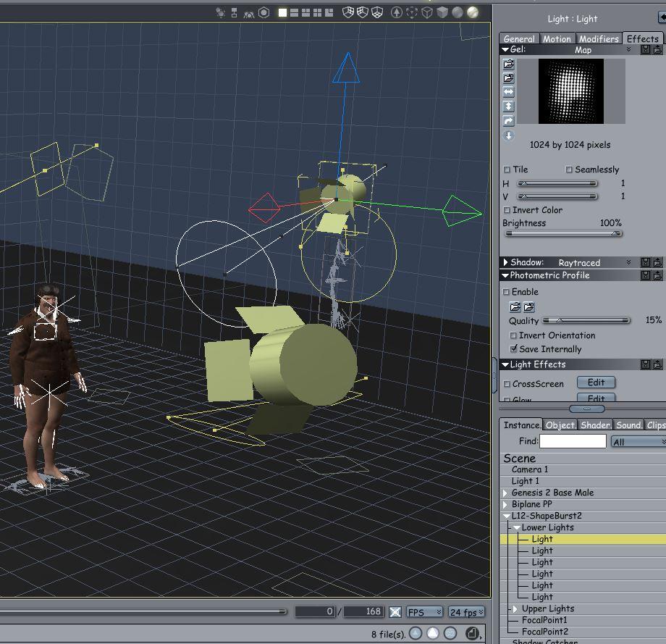The image size is (666, 644).
Task: Switch to Motion tab
Action: 557,38
